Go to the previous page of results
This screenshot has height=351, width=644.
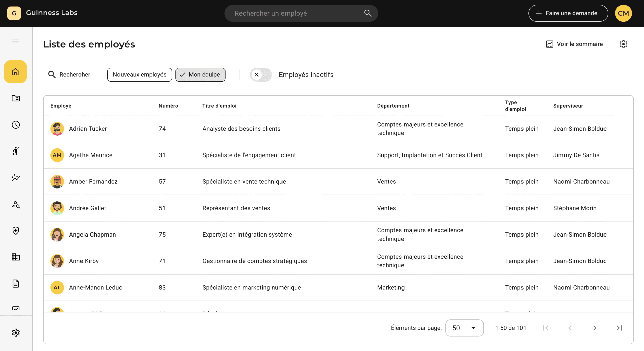570,328
